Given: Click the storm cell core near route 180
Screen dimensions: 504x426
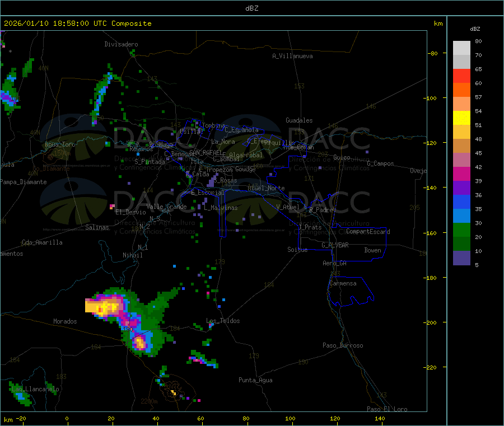Looking at the screenshot, I should click(x=140, y=343).
